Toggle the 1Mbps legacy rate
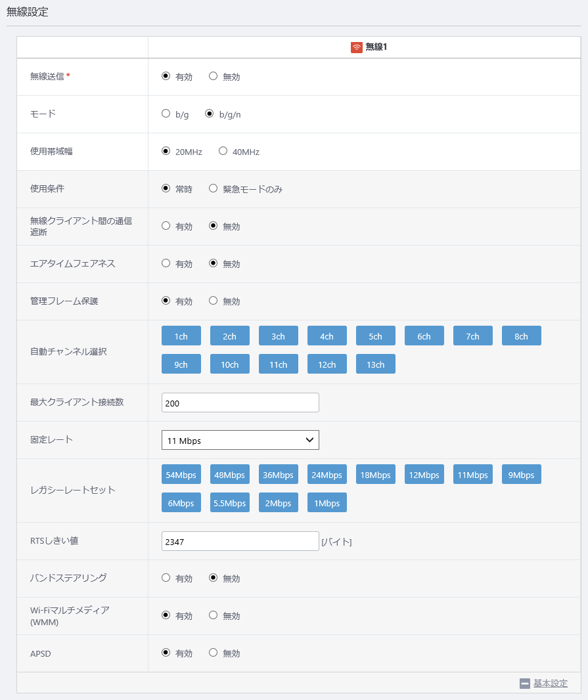Screen dimensions: 588x700 coord(327,502)
